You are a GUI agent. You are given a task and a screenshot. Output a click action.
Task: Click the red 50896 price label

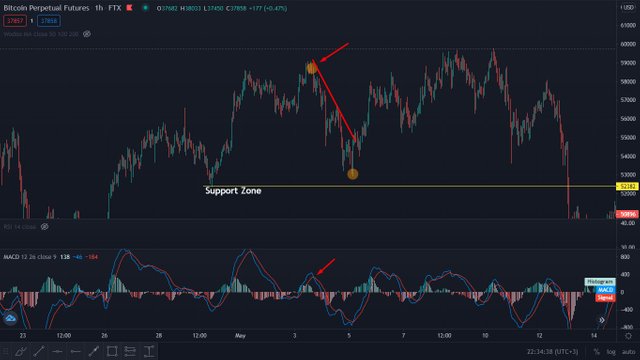tap(627, 214)
